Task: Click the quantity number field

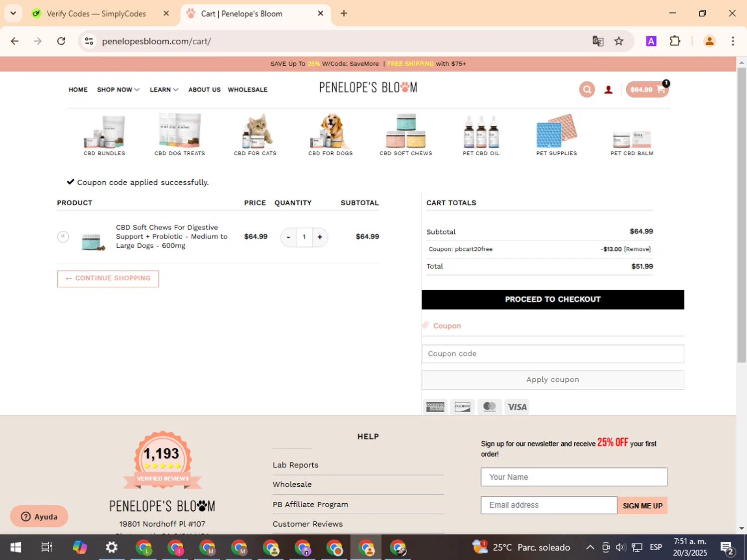Action: tap(304, 237)
